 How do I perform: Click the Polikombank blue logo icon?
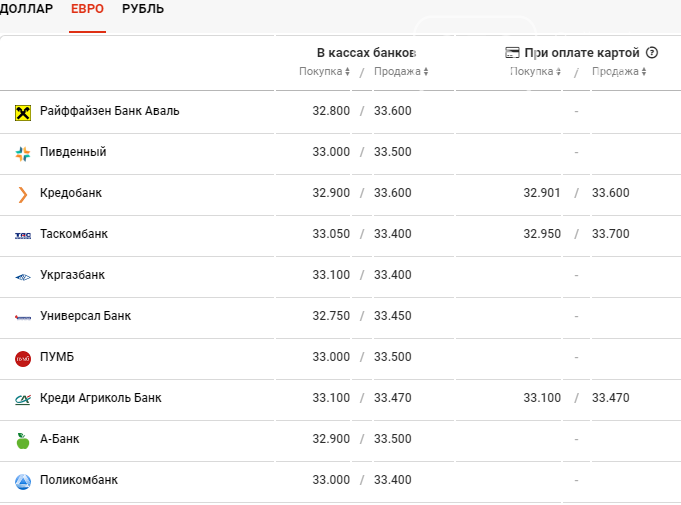click(23, 481)
